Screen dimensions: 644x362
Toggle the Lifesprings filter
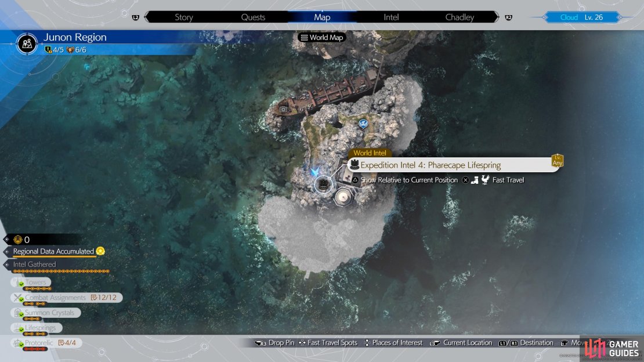(36, 328)
